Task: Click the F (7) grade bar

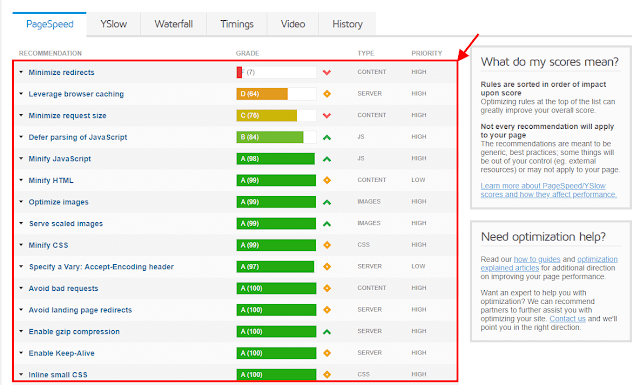Action: [x=276, y=72]
